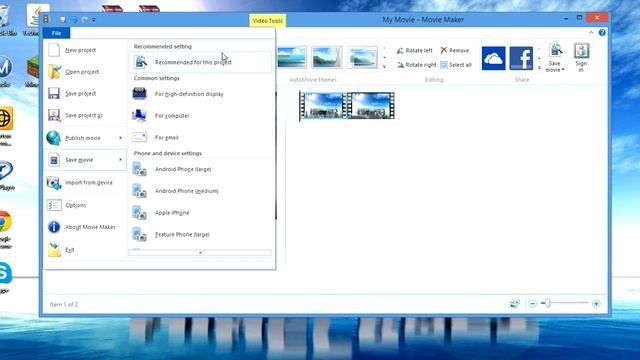The image size is (640, 360).
Task: Open Movie Maker help icon
Action: click(x=602, y=33)
